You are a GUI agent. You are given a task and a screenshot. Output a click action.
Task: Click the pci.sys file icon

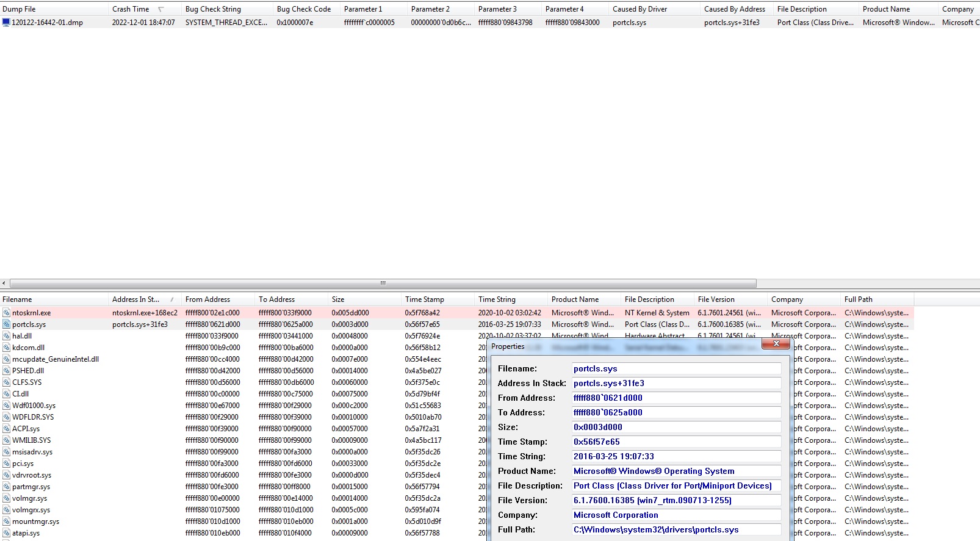[x=6, y=464]
